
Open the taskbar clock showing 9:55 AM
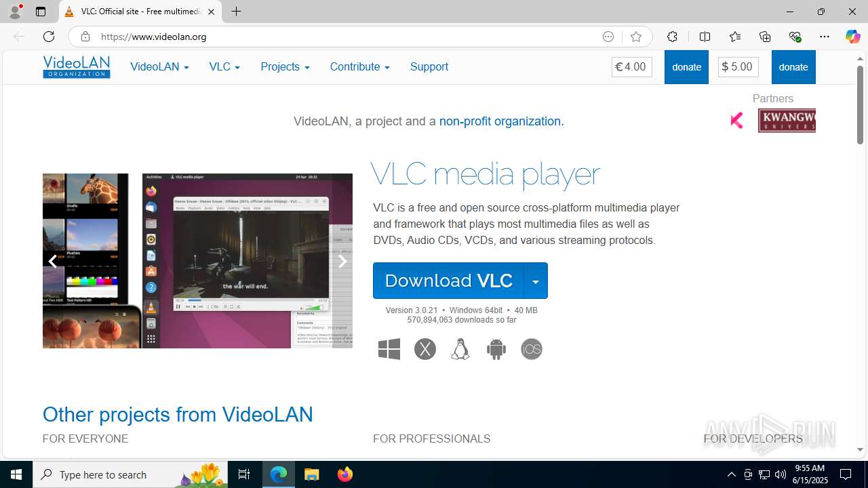[x=811, y=474]
